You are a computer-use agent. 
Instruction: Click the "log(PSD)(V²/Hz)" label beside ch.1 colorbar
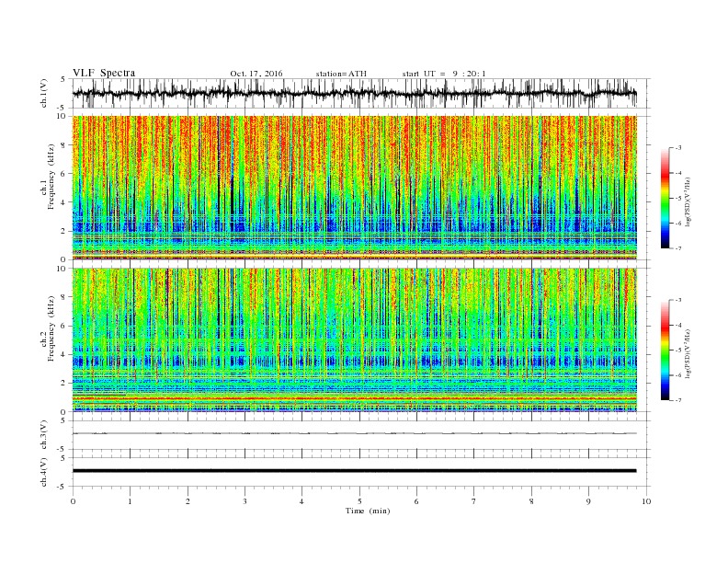(688, 201)
